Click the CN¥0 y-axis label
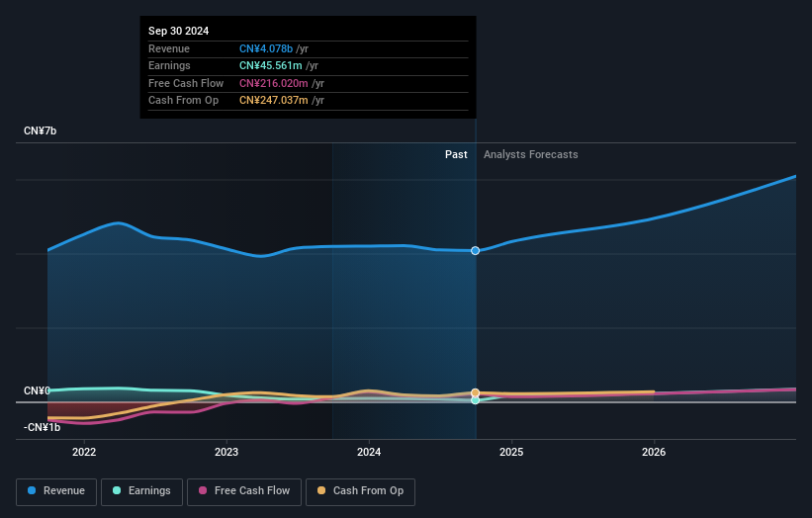Screen dimensions: 812x518 click(37, 390)
